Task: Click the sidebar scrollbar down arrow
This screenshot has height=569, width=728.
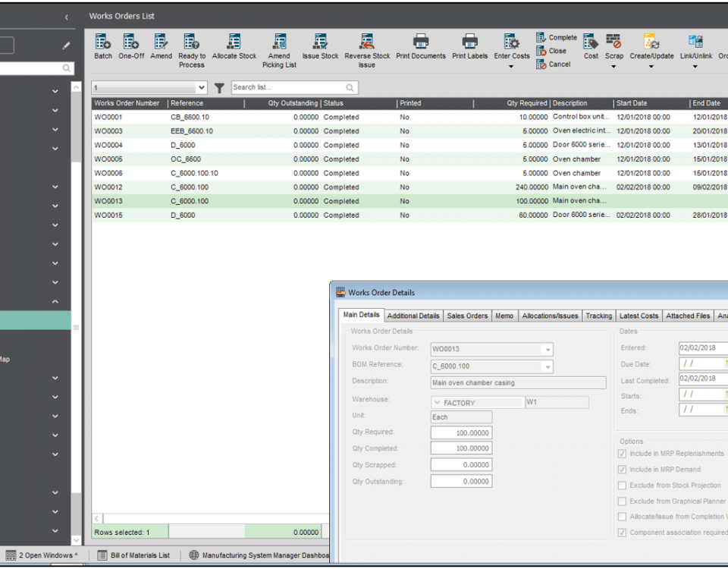Action: pyautogui.click(x=76, y=540)
